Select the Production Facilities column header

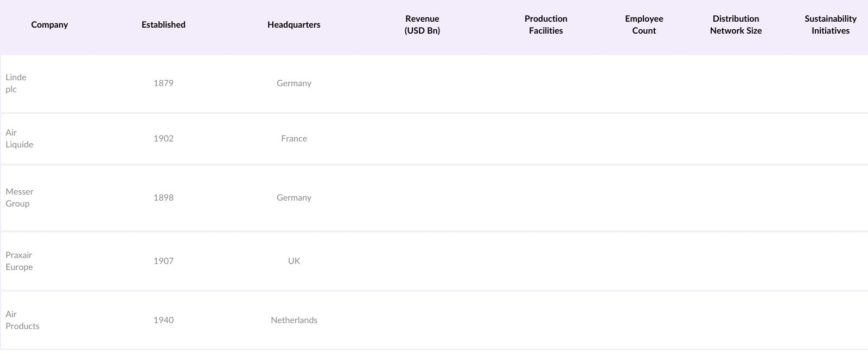click(x=546, y=25)
